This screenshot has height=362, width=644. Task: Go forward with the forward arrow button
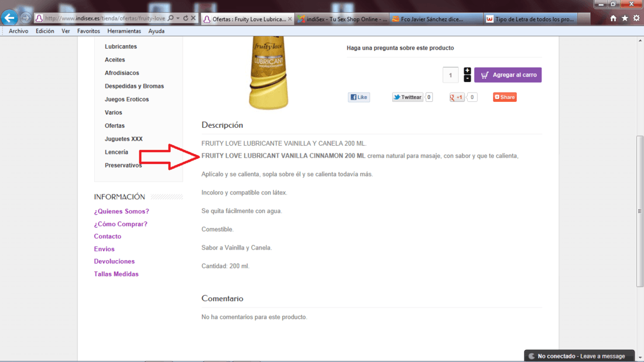tap(25, 18)
